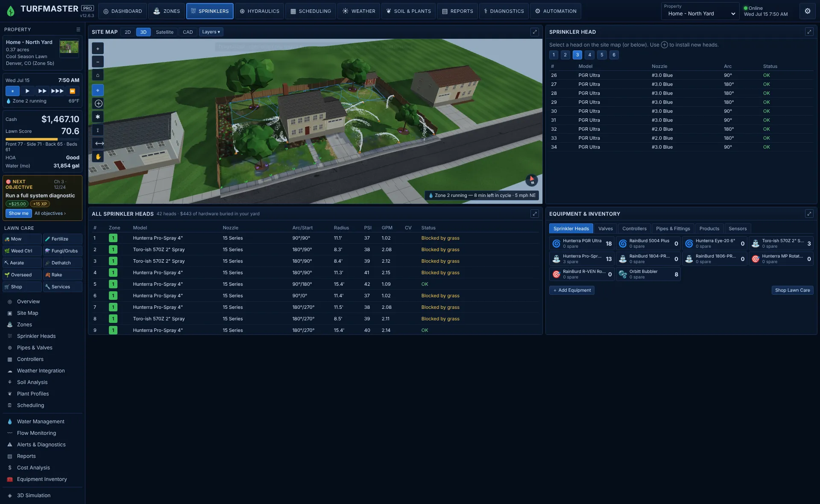Set simulation to double speed

tap(42, 91)
